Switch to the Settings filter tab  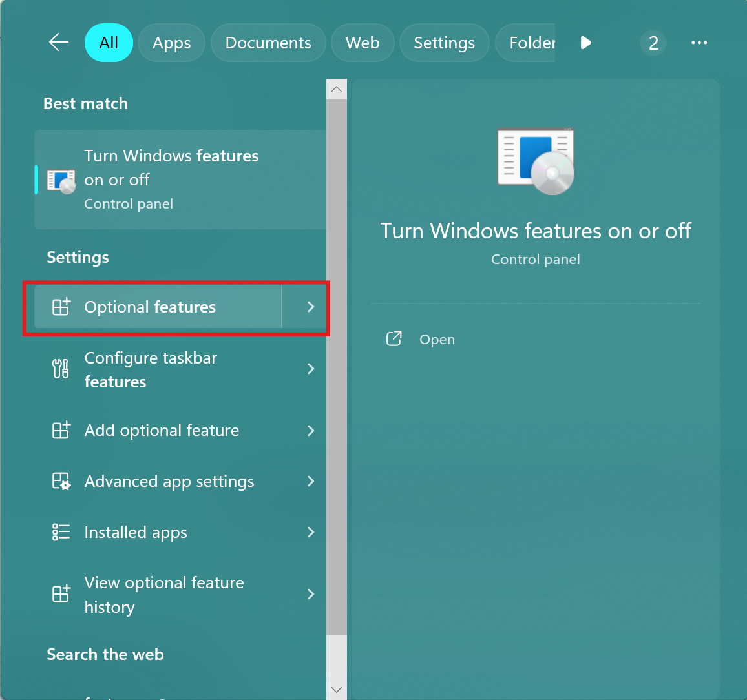point(444,43)
